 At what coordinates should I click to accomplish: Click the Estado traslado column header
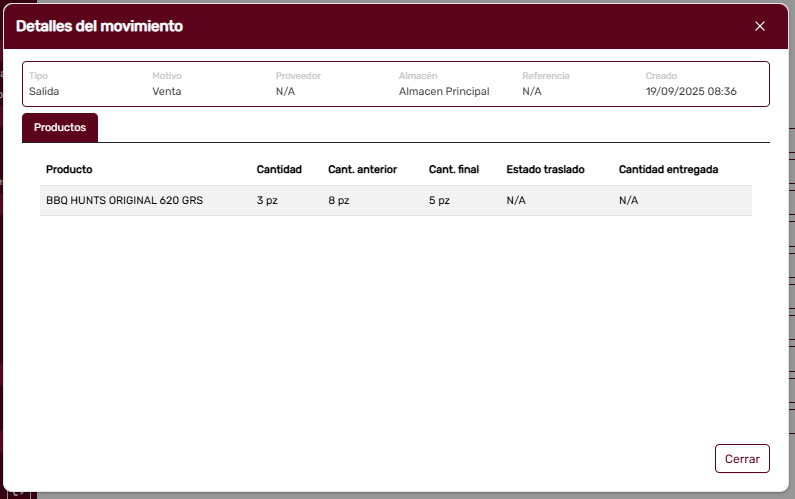[545, 169]
